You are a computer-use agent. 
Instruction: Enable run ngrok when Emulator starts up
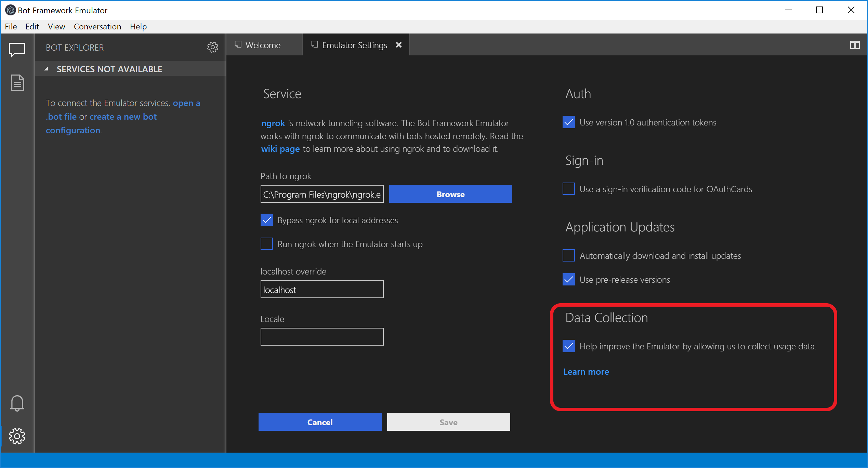[x=267, y=244]
